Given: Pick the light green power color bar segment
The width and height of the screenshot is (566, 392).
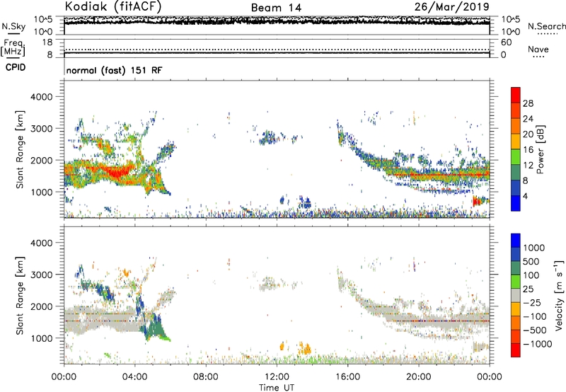Looking at the screenshot, I should point(516,156).
